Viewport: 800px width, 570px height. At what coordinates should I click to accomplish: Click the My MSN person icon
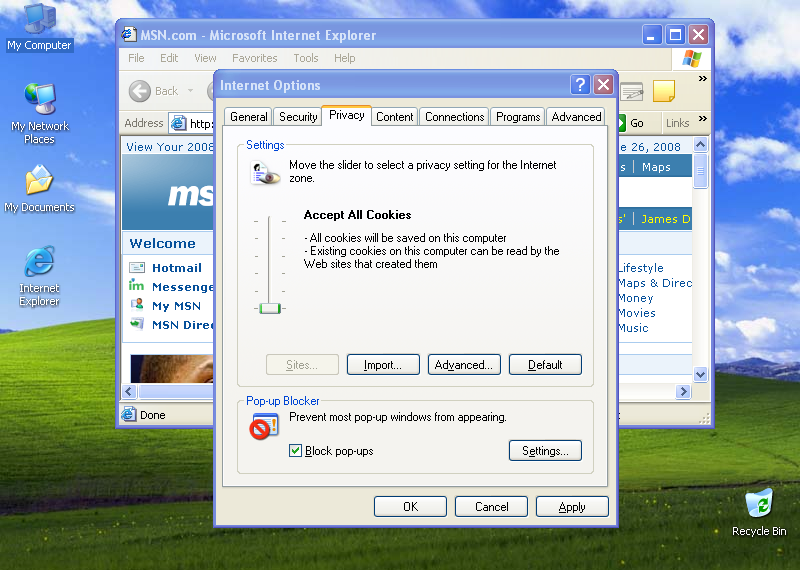tap(137, 305)
